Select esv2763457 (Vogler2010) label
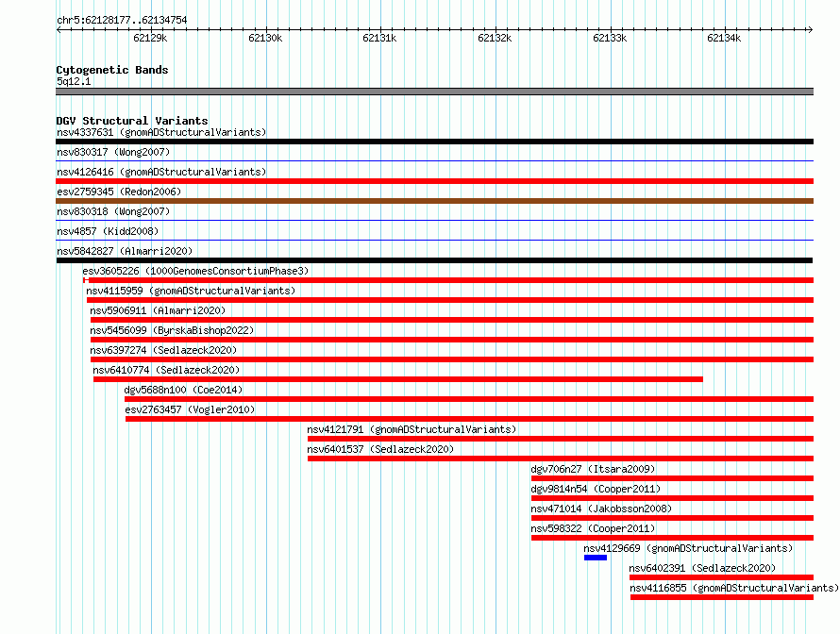This screenshot has height=634, width=840. point(190,409)
